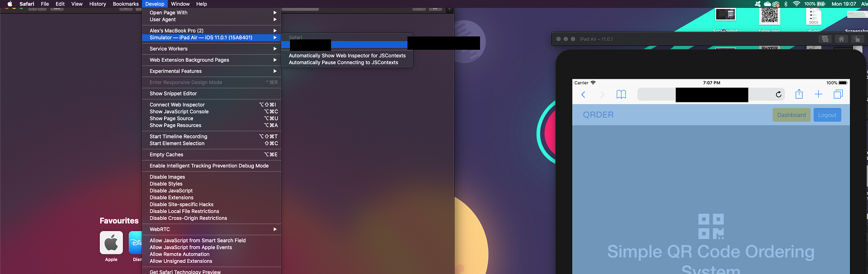The height and width of the screenshot is (274, 868).
Task: Take a Simulator screenshot with camera icon
Action: [825, 39]
